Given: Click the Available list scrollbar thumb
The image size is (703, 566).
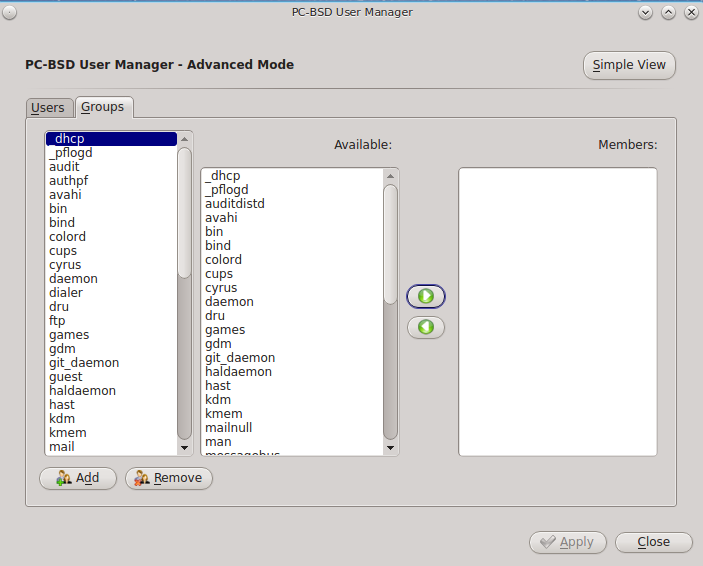Looking at the screenshot, I should pyautogui.click(x=390, y=244).
